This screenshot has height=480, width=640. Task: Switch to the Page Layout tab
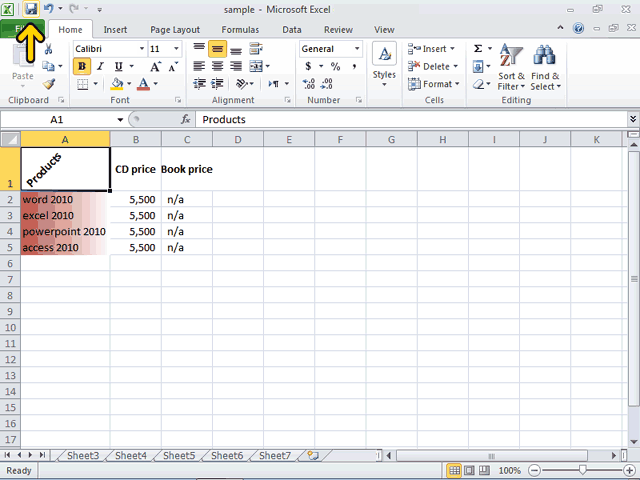175,30
